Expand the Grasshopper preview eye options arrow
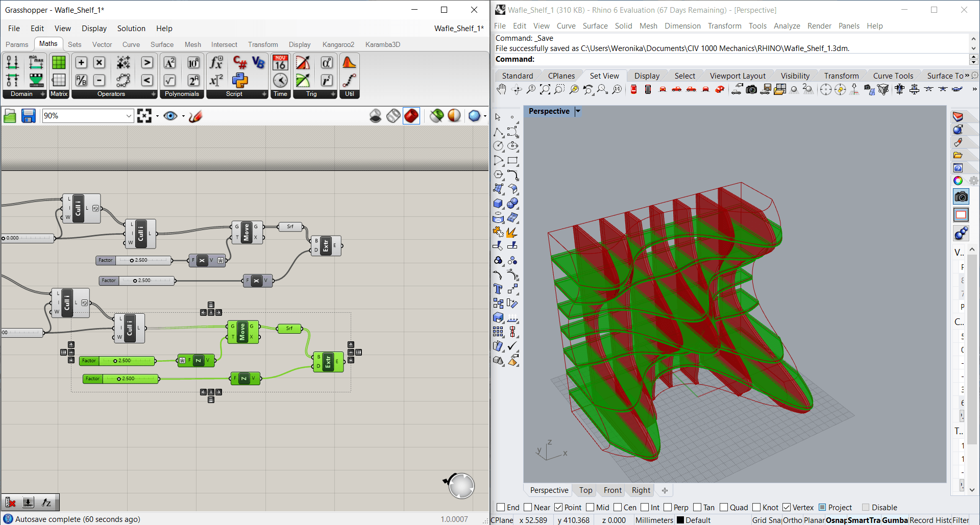Image resolution: width=980 pixels, height=525 pixels. pos(183,116)
